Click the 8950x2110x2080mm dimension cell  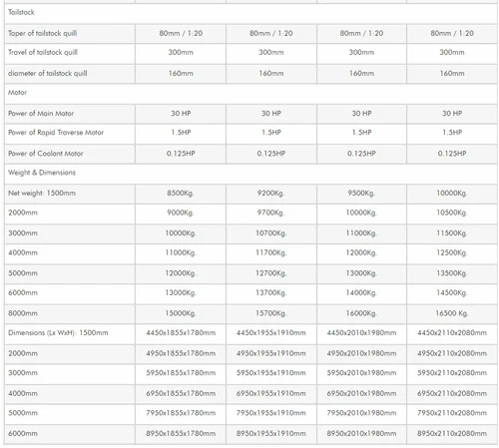click(452, 434)
